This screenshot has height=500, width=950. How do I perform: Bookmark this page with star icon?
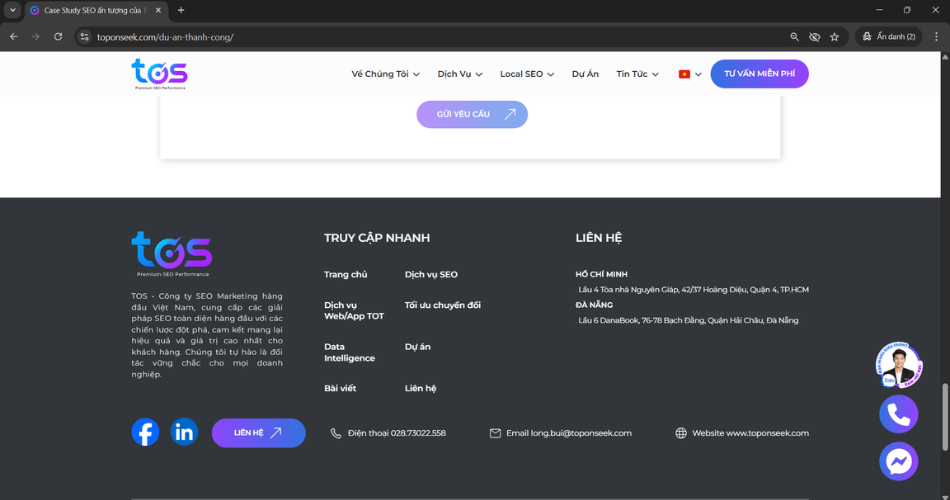(x=834, y=37)
